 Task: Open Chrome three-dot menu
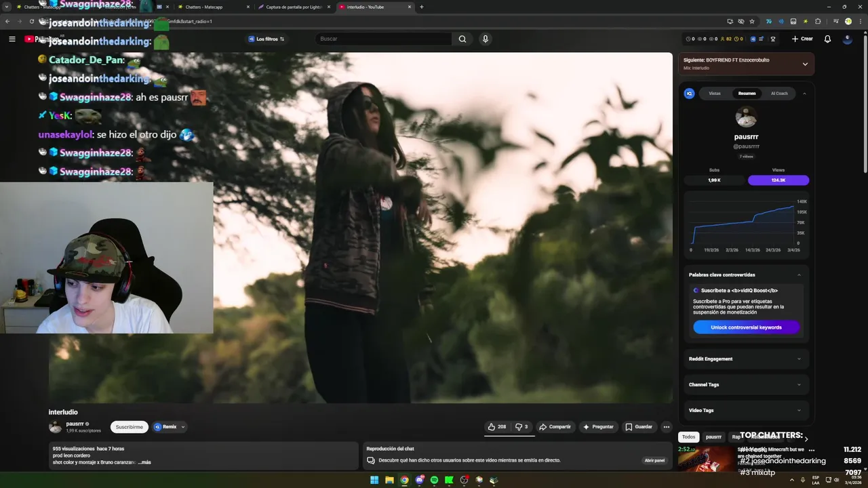tap(859, 21)
